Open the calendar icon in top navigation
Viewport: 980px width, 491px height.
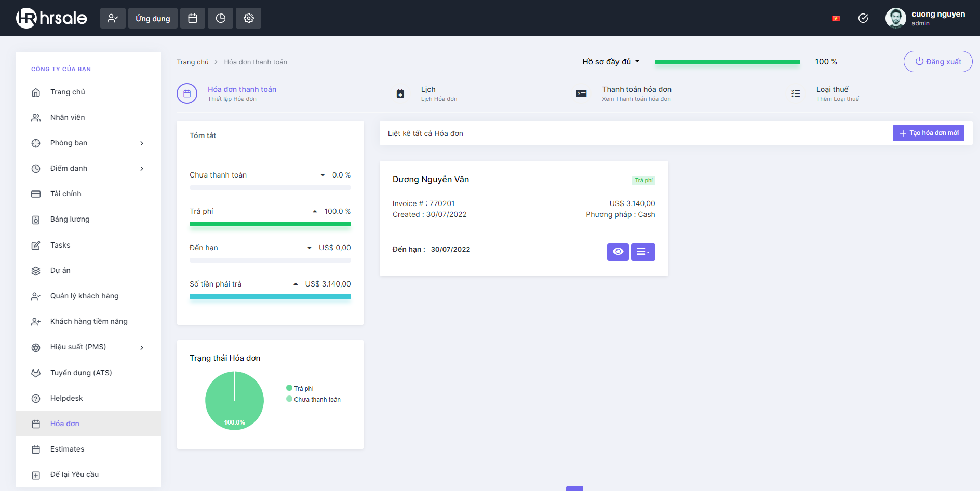[x=193, y=18]
